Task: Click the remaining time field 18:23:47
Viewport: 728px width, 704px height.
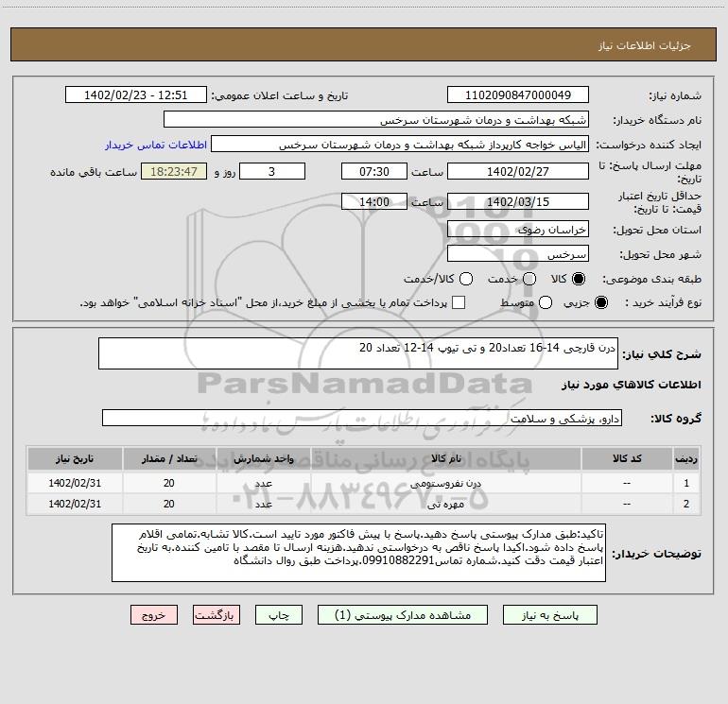Action: pyautogui.click(x=174, y=171)
